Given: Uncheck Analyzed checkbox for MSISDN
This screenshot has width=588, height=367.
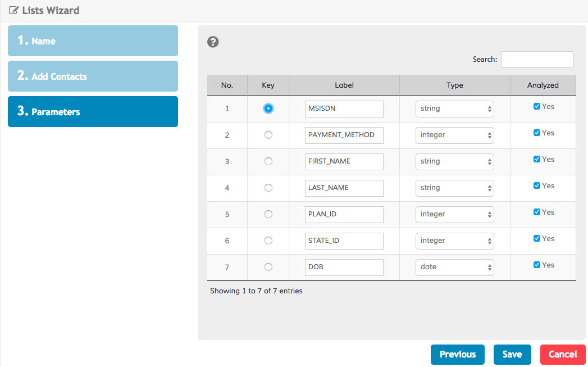Looking at the screenshot, I should tap(537, 107).
